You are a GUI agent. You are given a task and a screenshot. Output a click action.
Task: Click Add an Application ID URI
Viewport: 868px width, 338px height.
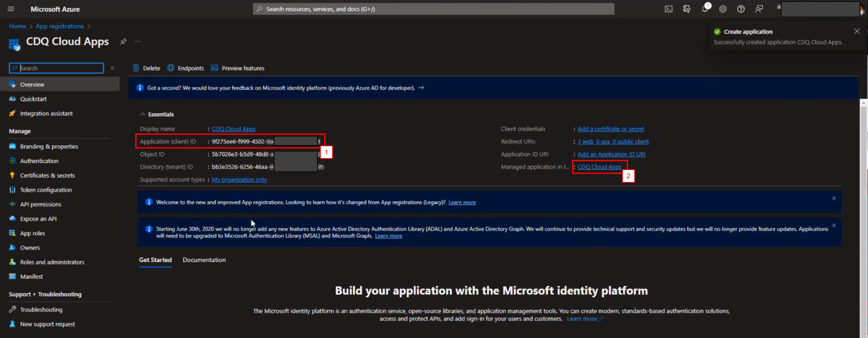coord(611,154)
